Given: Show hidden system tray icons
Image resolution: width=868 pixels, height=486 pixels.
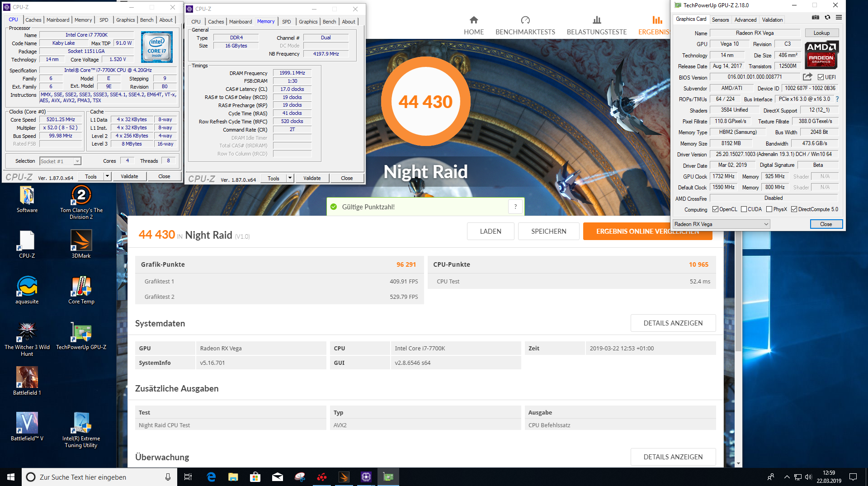Looking at the screenshot, I should click(787, 477).
